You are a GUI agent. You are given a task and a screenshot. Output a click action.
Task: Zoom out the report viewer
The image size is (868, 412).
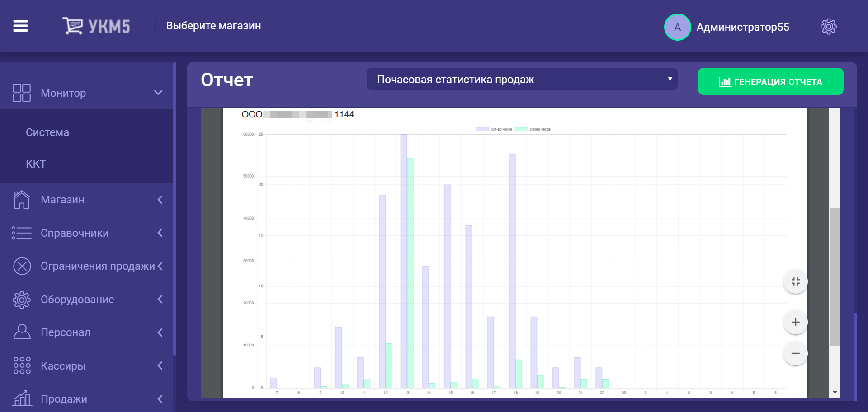[x=796, y=353]
